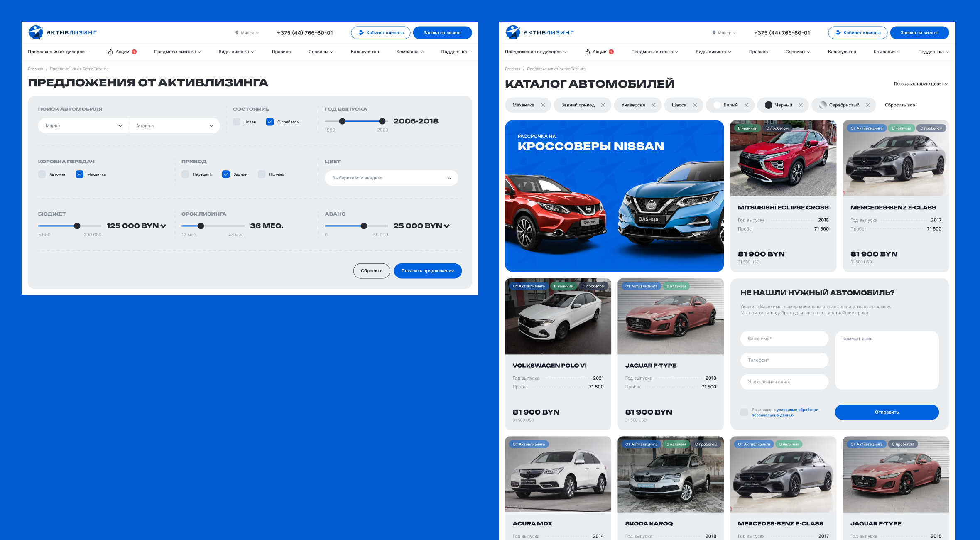Open the Правила menu item in the right navigation

758,52
